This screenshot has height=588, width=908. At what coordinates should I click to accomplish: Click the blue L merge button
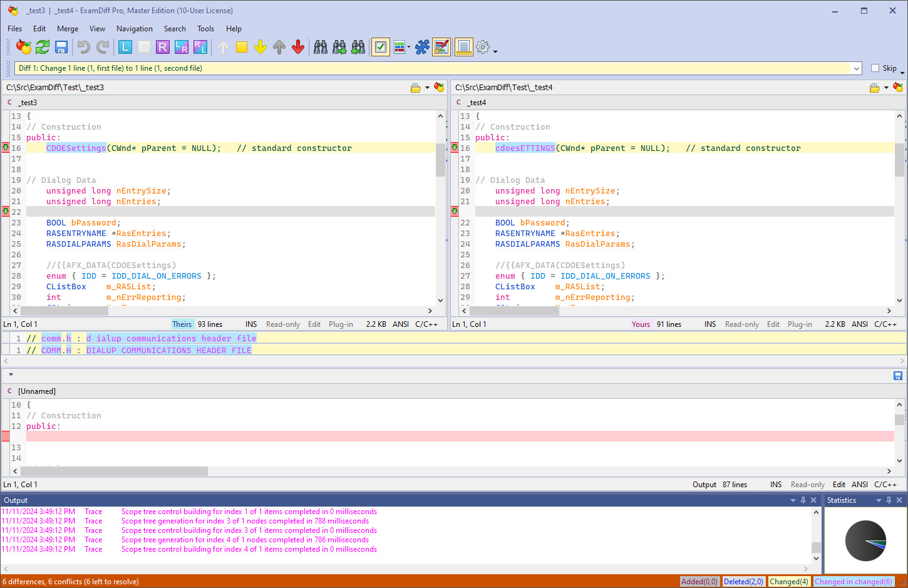click(125, 47)
